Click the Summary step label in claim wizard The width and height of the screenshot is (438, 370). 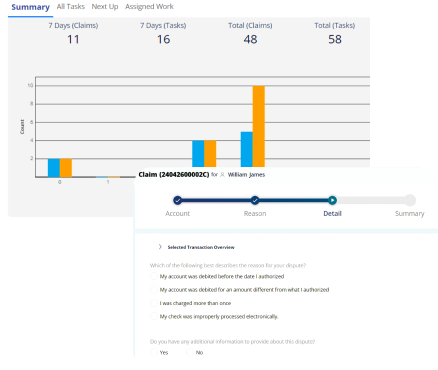410,213
